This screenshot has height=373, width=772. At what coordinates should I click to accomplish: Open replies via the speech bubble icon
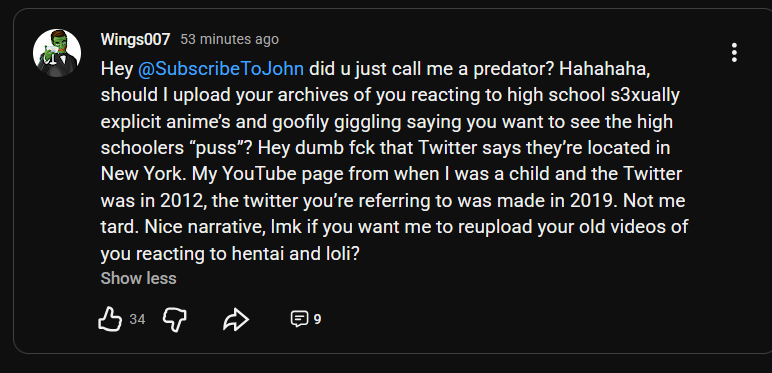[299, 319]
